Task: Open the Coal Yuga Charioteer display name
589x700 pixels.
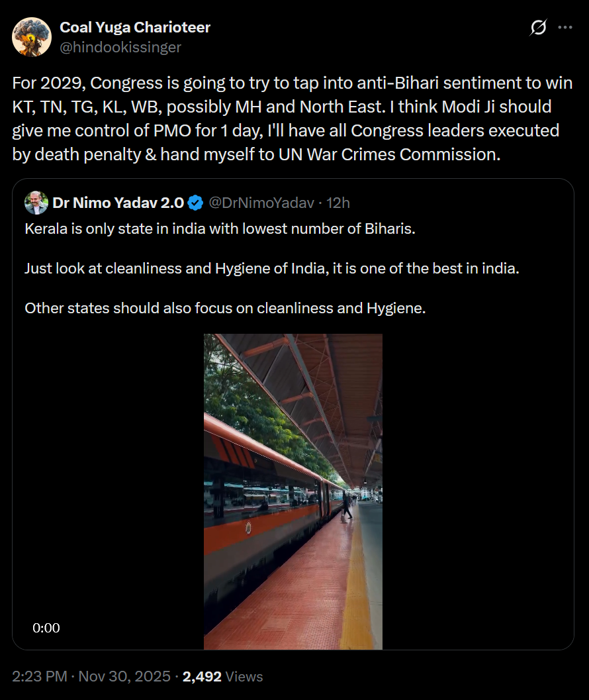Action: point(135,27)
